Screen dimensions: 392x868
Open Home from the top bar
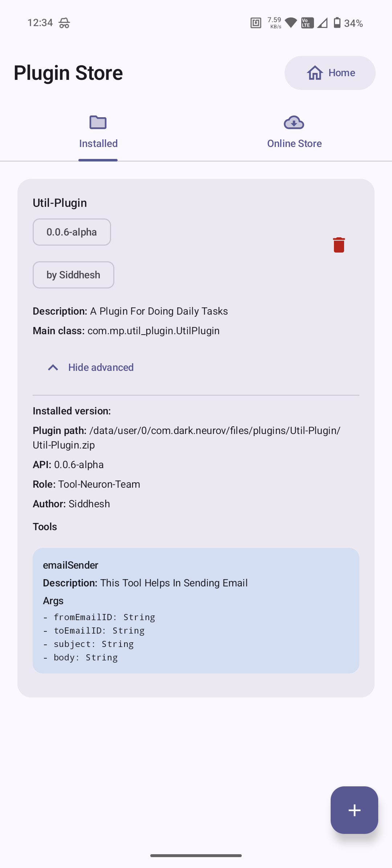point(330,73)
